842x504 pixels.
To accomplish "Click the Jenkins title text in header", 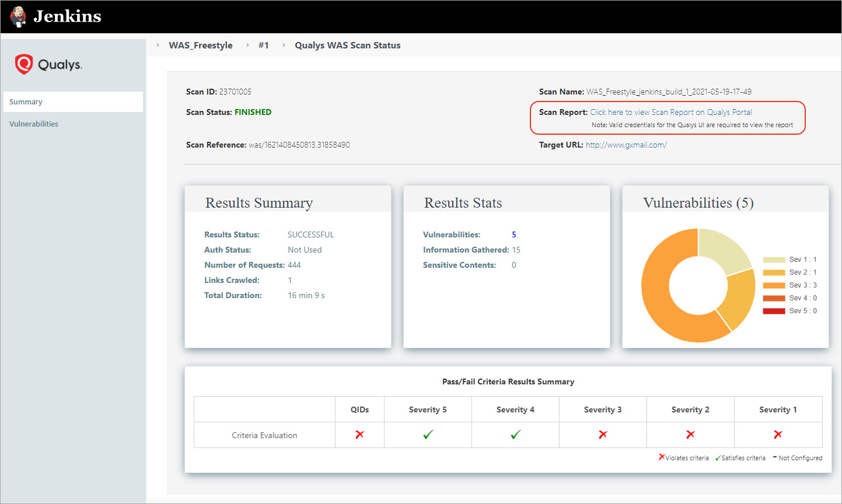I will pyautogui.click(x=67, y=16).
